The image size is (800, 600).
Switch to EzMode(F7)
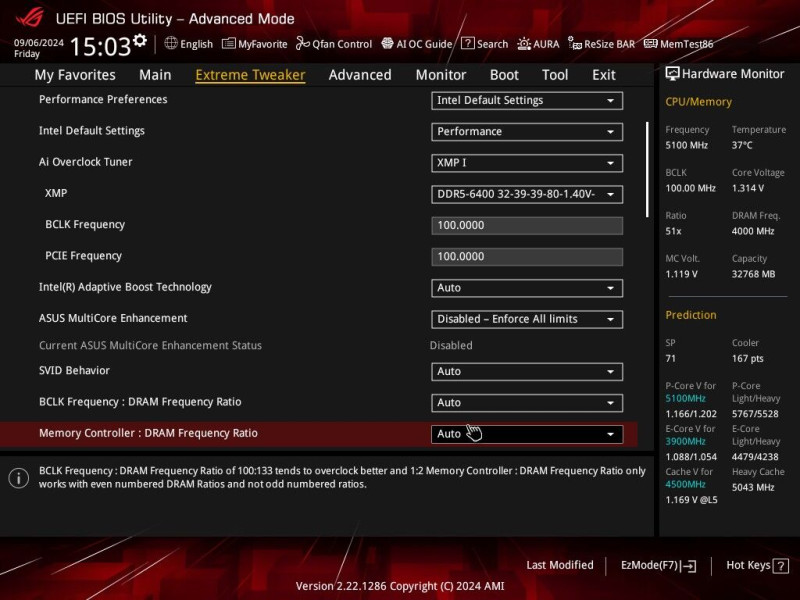[658, 565]
